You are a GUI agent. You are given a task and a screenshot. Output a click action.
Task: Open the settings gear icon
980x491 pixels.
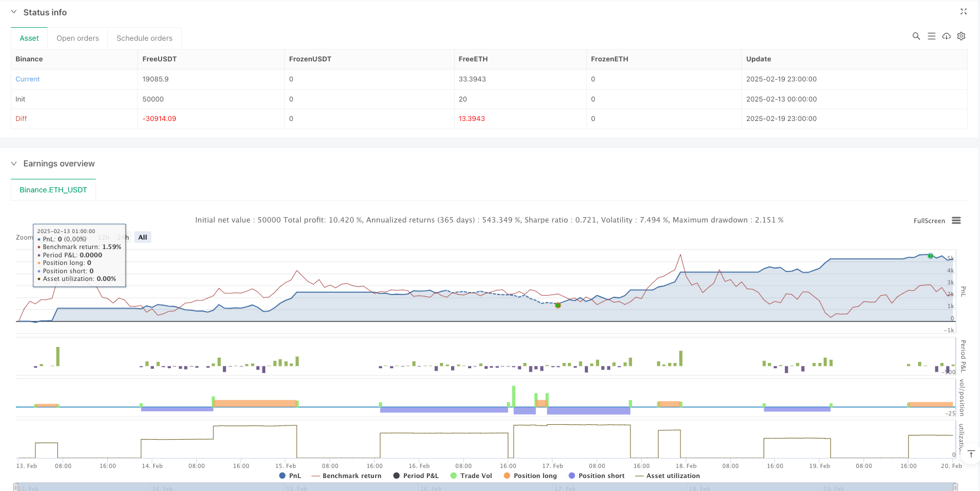tap(961, 36)
